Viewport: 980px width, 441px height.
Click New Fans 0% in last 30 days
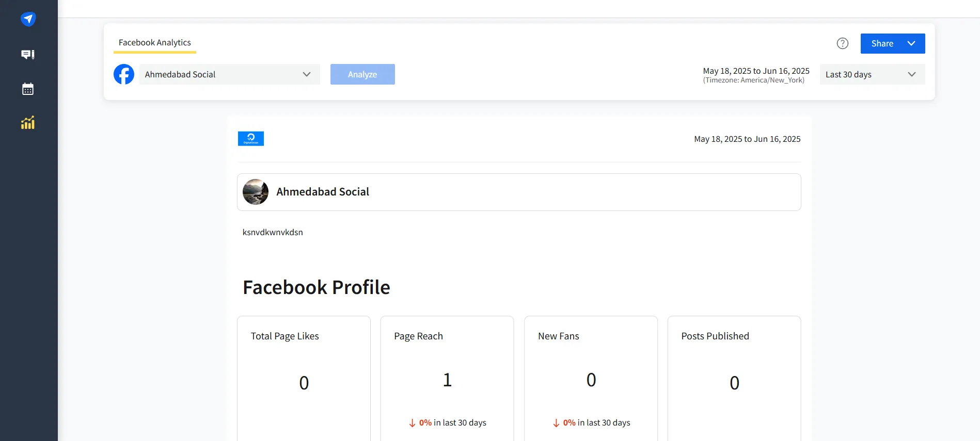tap(592, 423)
